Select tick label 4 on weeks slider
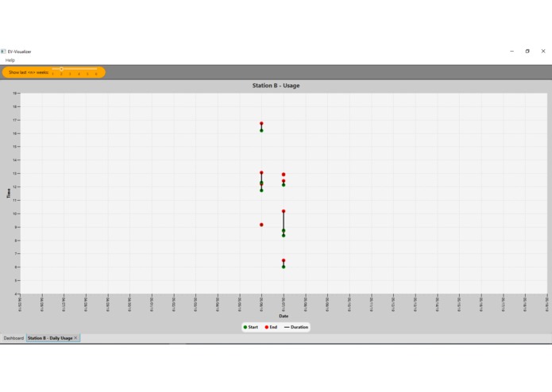552x392 pixels. point(79,74)
